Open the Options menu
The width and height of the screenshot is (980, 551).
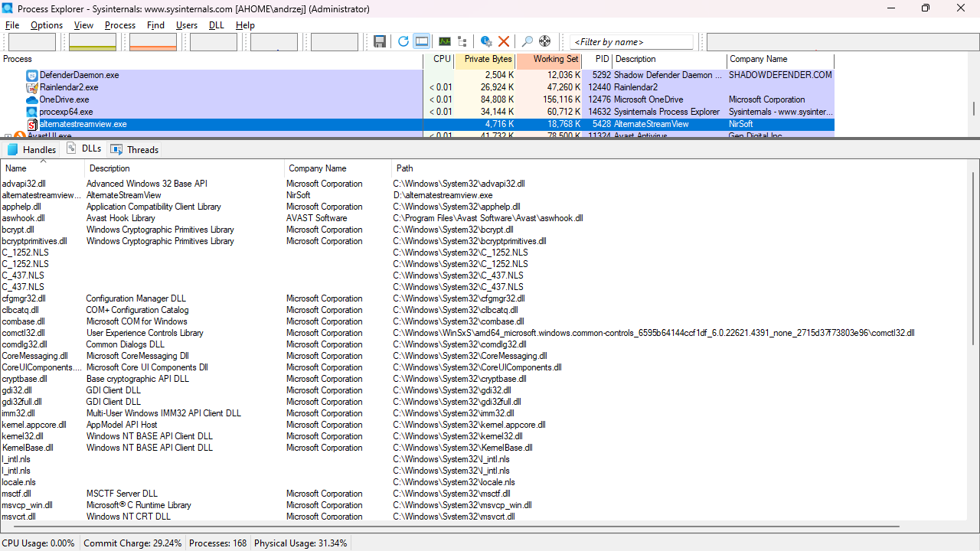coord(47,25)
